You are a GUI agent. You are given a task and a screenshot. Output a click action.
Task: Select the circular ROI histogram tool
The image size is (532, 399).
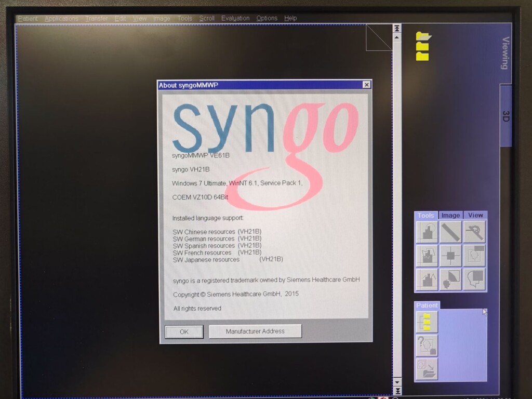427,232
